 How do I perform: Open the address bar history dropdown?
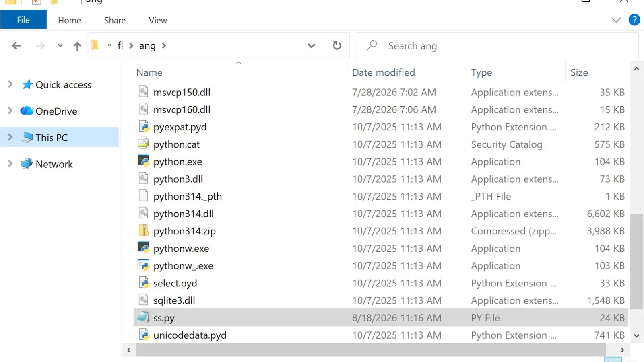click(311, 46)
